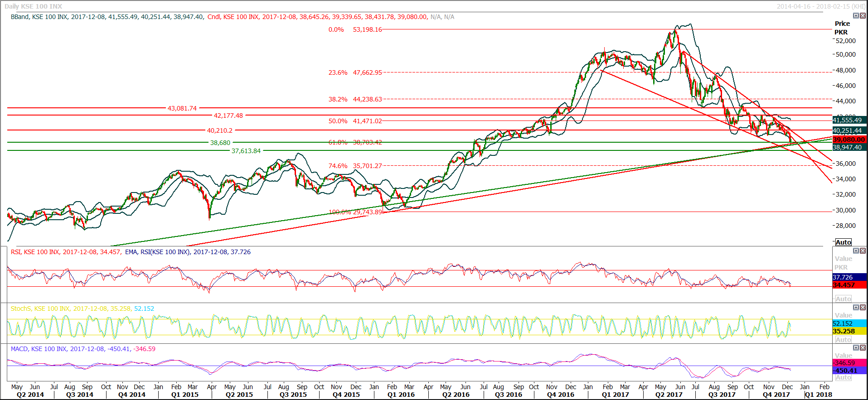Screen dimensions: 868x400
Task: Click the 40,210.2 horizontal line label
Action: point(220,130)
